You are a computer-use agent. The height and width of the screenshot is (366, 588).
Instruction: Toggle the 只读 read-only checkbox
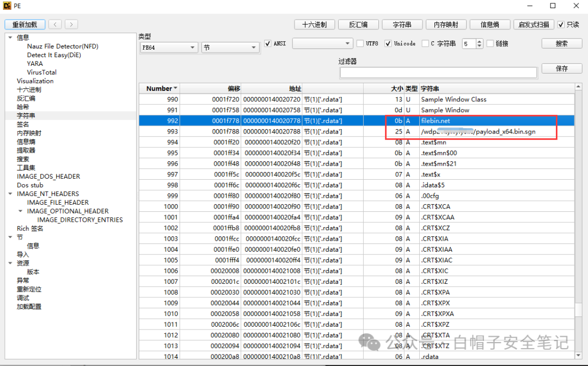pos(561,25)
